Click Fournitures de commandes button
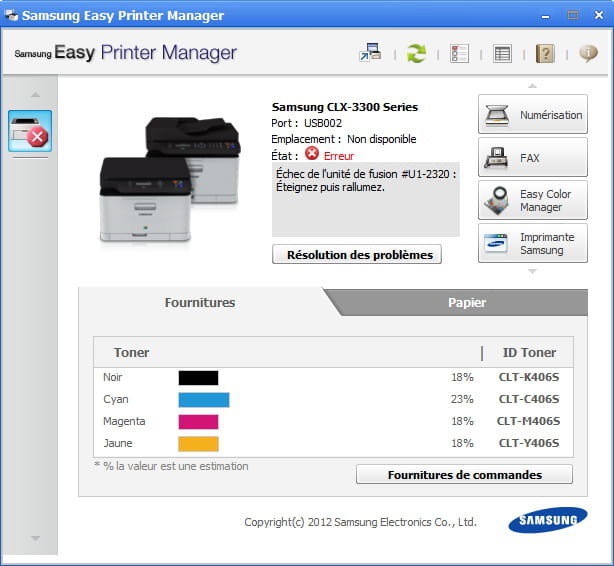The width and height of the screenshot is (614, 566). point(464,475)
